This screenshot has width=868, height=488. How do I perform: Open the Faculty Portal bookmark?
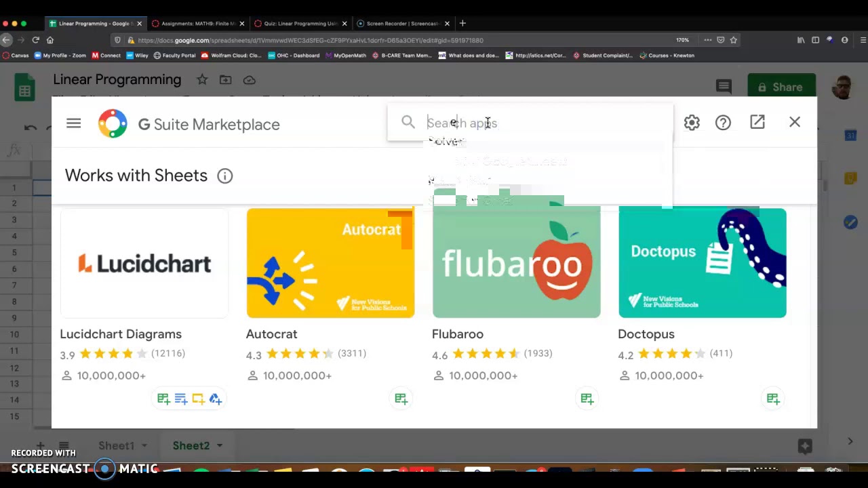(x=175, y=56)
